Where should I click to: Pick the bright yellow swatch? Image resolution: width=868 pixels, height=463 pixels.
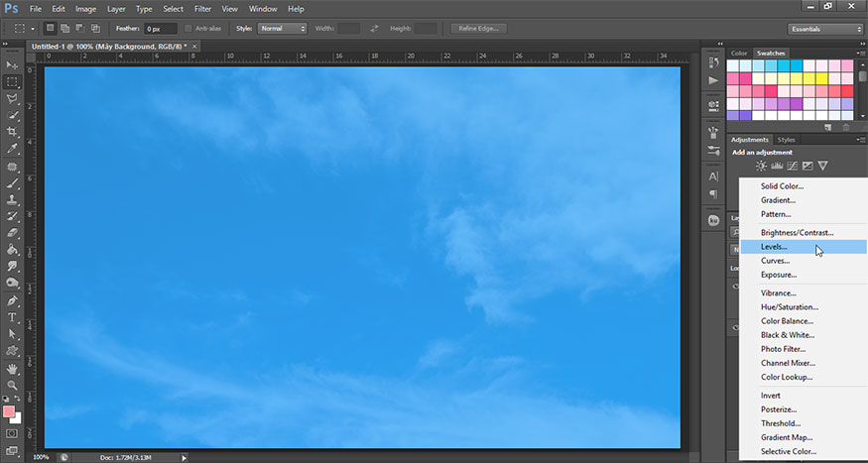click(821, 78)
